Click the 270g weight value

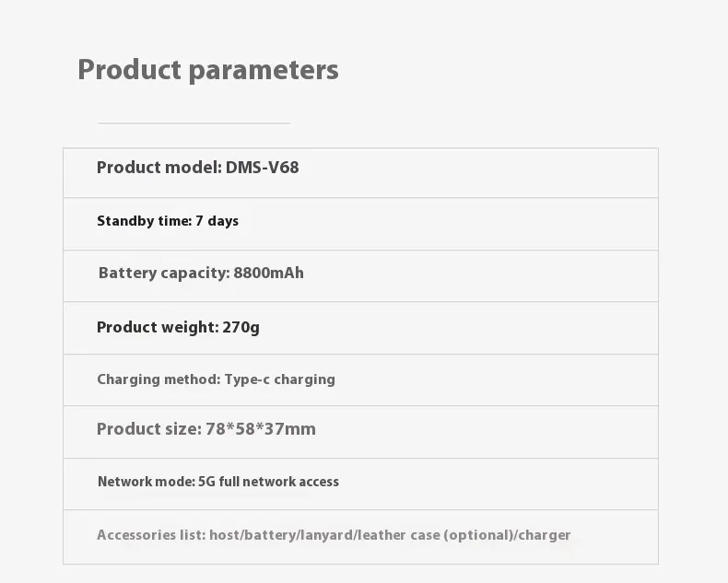[241, 327]
